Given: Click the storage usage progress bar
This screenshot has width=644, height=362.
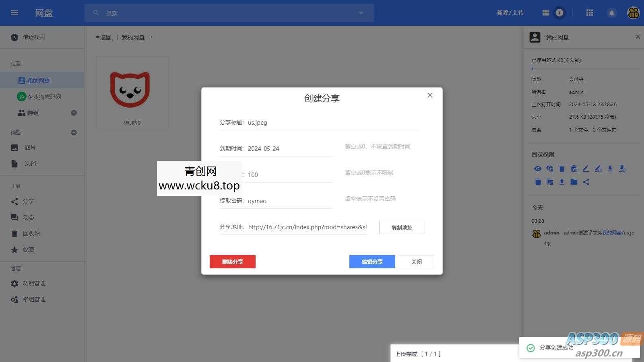Looking at the screenshot, I should click(x=583, y=69).
